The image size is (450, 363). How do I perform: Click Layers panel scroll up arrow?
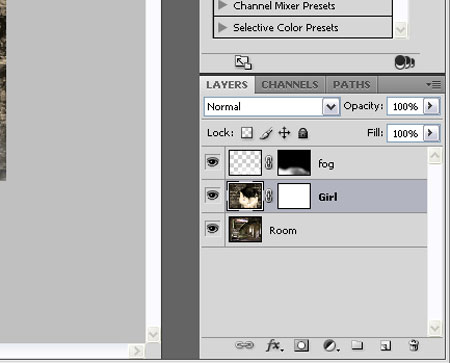coord(435,156)
